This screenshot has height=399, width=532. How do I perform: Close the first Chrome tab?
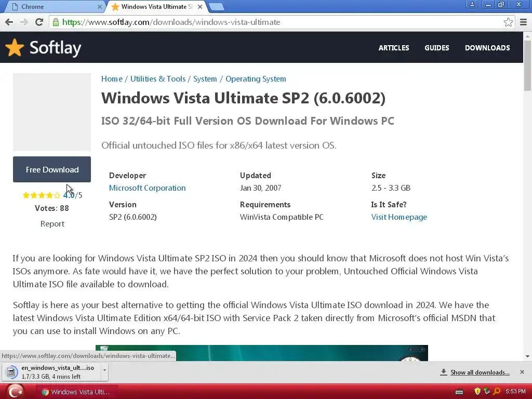99,7
